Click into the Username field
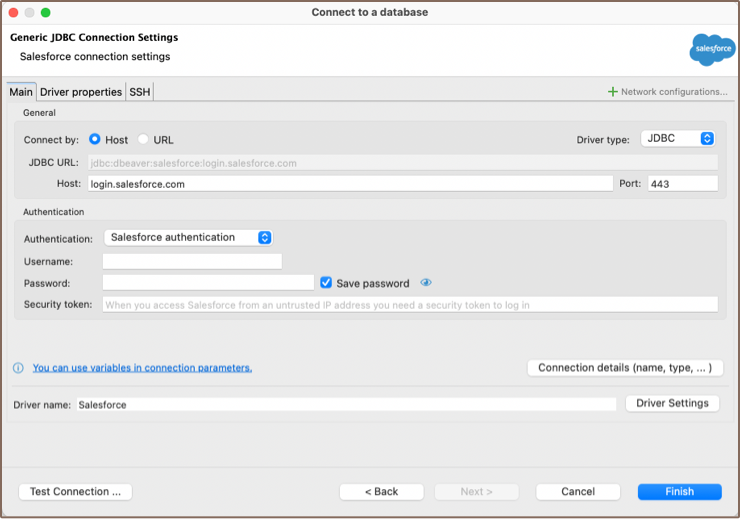The height and width of the screenshot is (519, 740). coord(192,261)
